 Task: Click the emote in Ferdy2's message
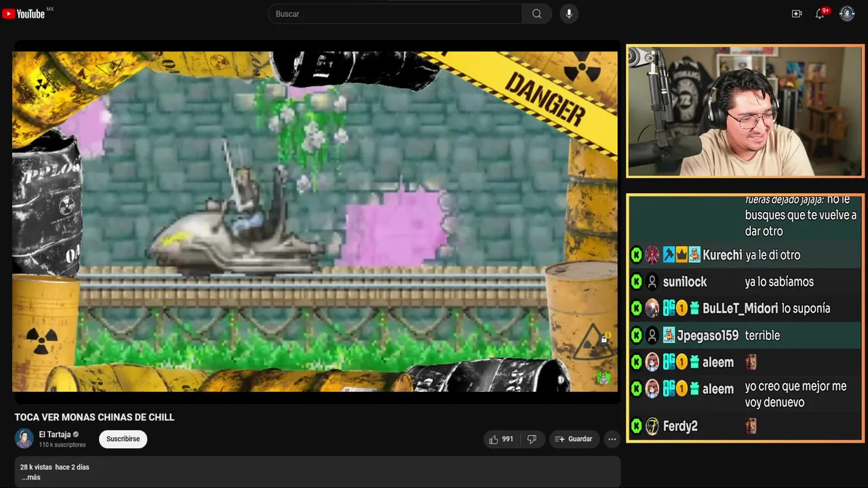click(x=751, y=426)
